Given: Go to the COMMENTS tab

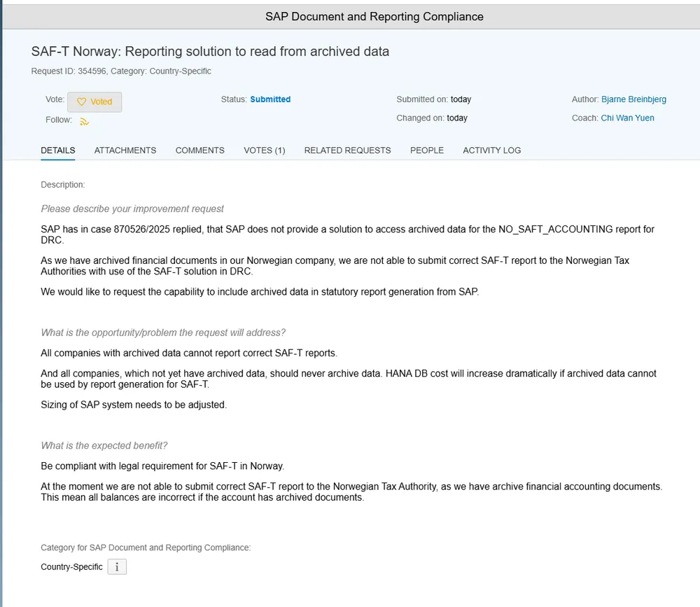Looking at the screenshot, I should 200,151.
